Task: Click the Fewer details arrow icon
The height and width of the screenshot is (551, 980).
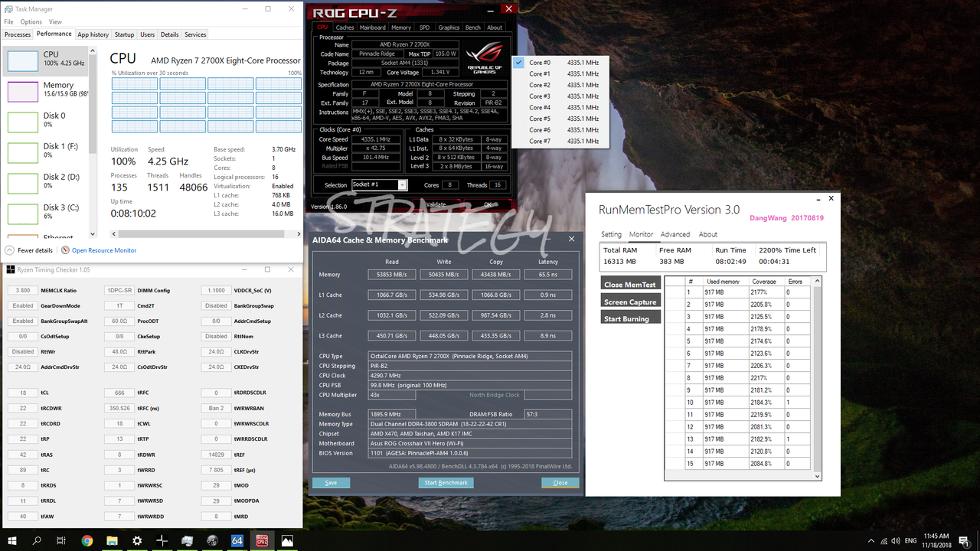Action: pos(9,250)
